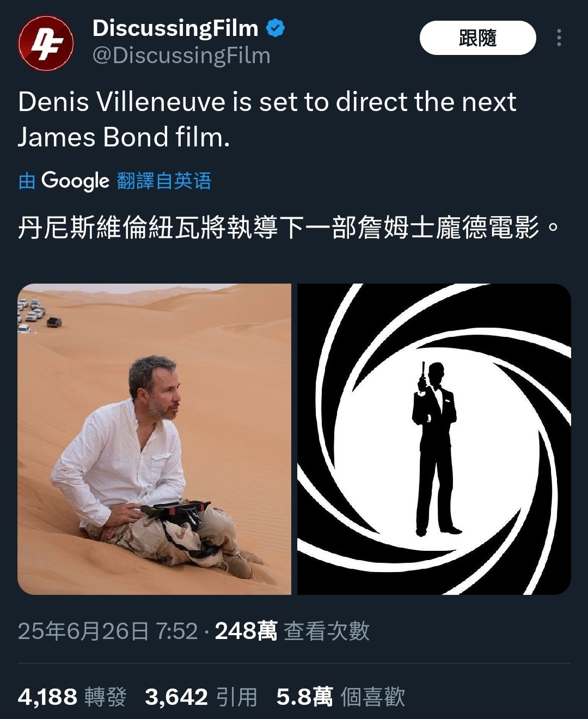This screenshot has width=588, height=719.
Task: Open the James Bond gun barrel image
Action: click(x=434, y=439)
